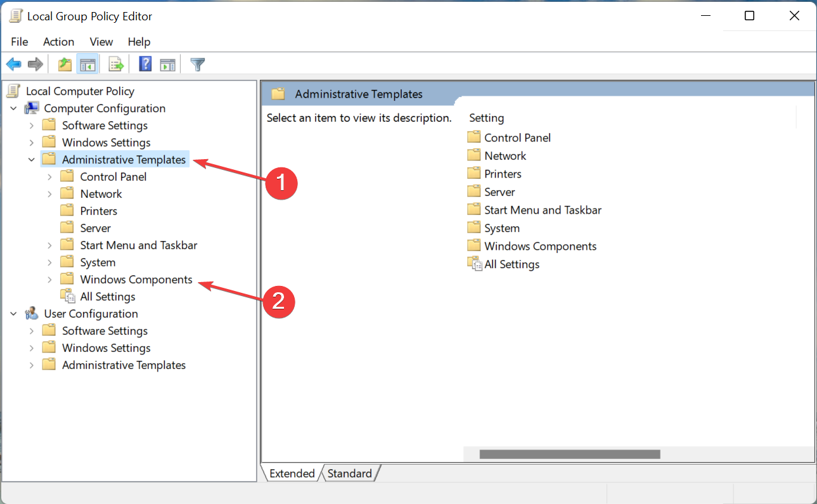817x504 pixels.
Task: Expand Software Settings under User Configuration
Action: [x=32, y=331]
